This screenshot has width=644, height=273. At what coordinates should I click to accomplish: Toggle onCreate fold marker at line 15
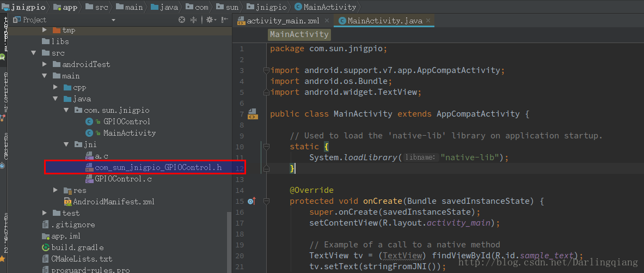(266, 201)
